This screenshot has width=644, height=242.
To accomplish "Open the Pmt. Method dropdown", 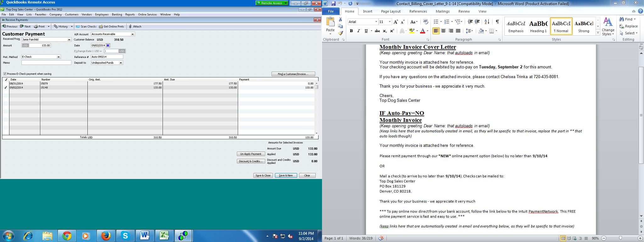I will pos(58,57).
